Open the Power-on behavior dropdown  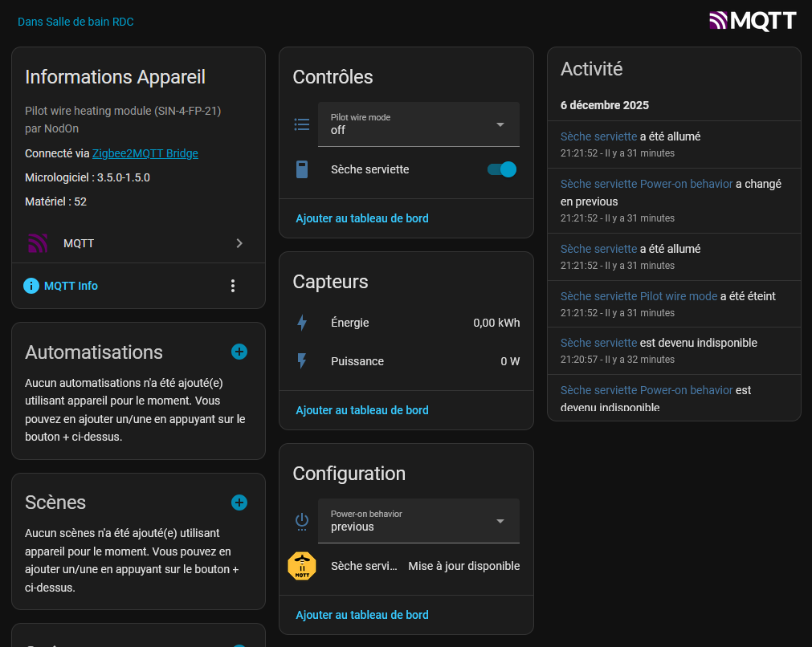418,521
